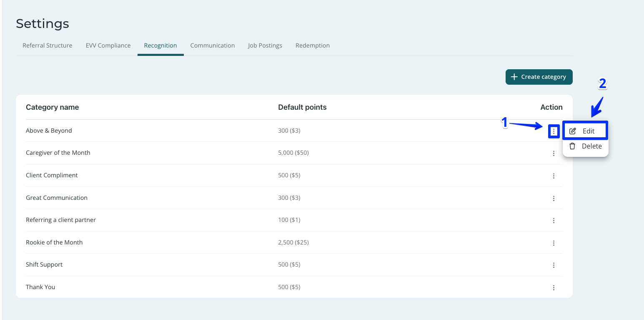Open action menu for Shift Support

click(x=554, y=265)
